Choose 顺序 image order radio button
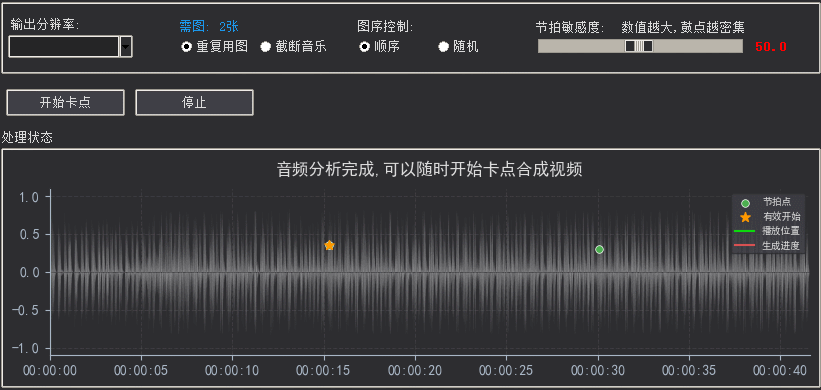 pyautogui.click(x=380, y=47)
